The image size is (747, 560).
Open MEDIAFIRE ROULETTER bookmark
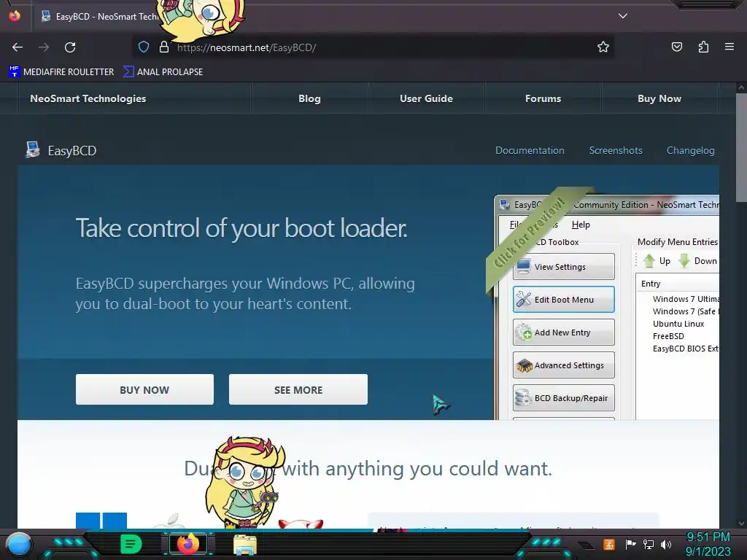coord(61,72)
